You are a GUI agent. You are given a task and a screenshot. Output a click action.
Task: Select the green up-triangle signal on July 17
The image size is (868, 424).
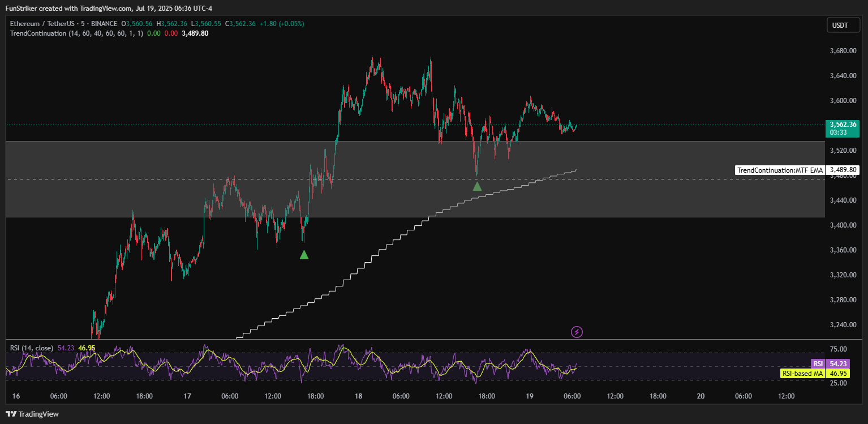pos(304,255)
